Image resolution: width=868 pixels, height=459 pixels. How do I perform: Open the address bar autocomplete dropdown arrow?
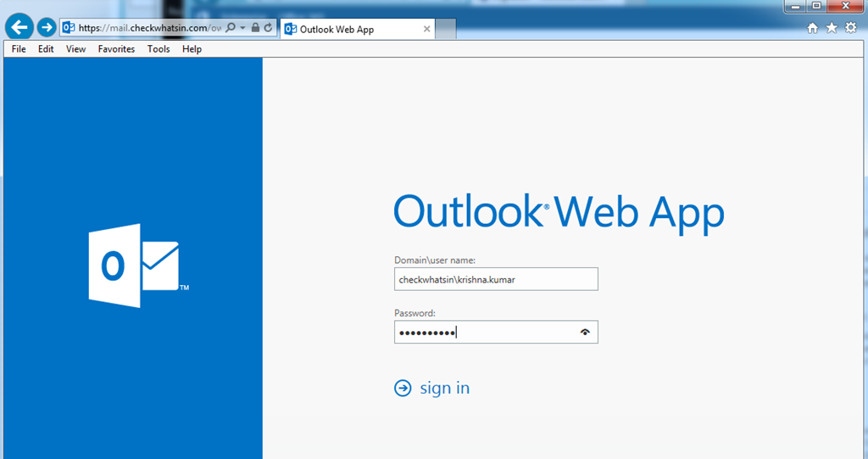(242, 28)
